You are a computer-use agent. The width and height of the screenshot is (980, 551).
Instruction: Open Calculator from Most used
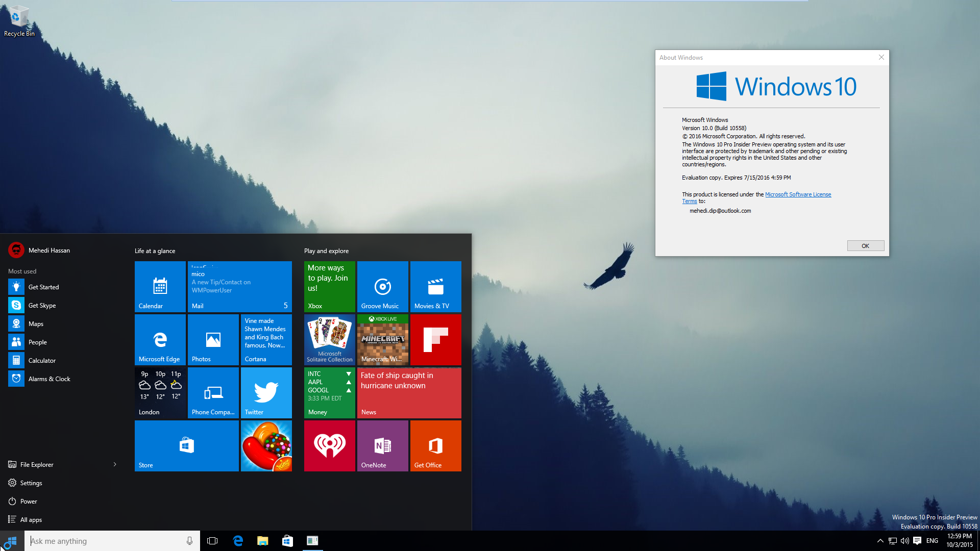click(x=63, y=360)
